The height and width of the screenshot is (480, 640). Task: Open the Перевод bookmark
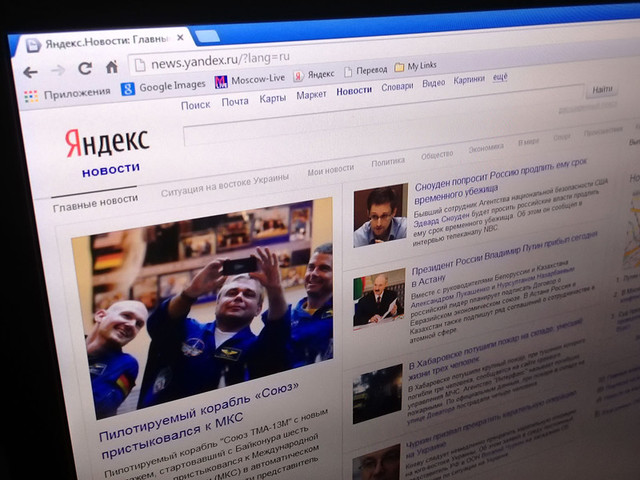366,71
